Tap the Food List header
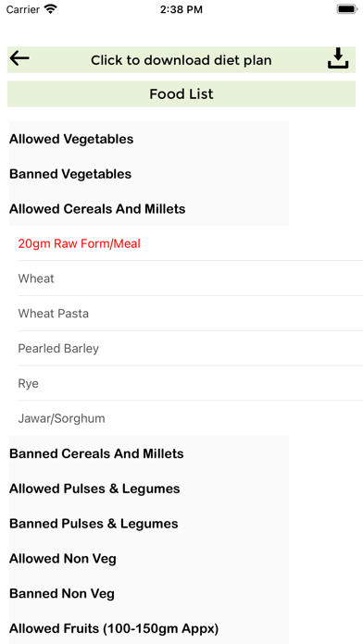This screenshot has width=363, height=644. (x=181, y=94)
